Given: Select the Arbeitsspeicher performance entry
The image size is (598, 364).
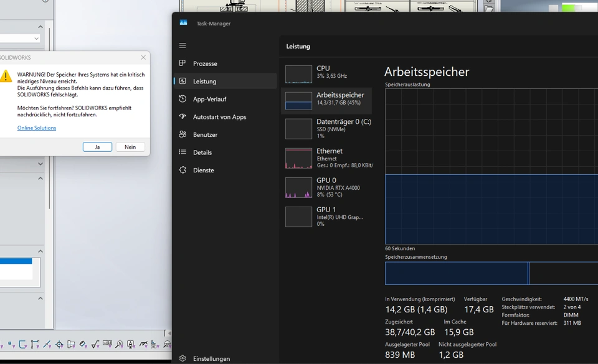Looking at the screenshot, I should [x=326, y=101].
